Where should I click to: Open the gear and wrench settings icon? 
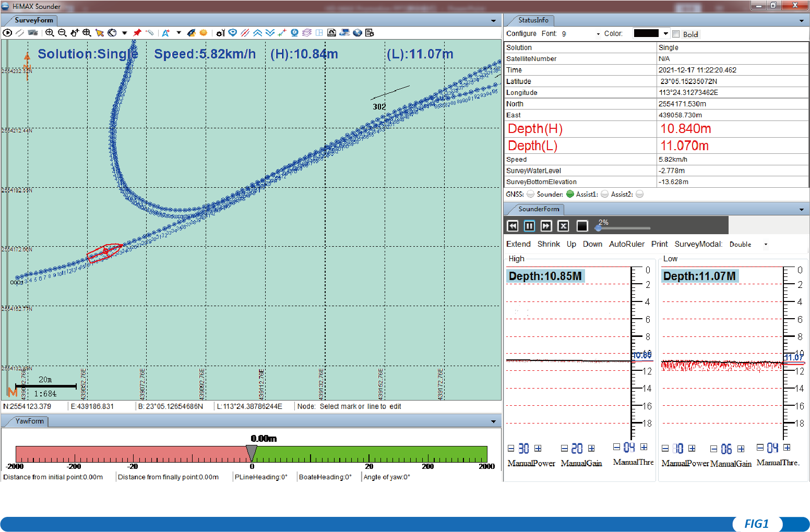(220, 32)
